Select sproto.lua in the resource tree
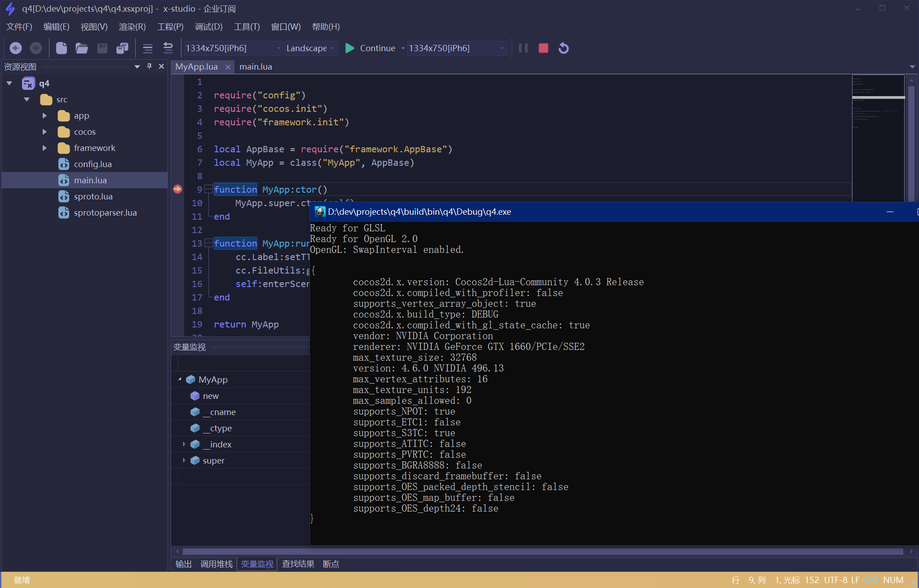 point(93,196)
